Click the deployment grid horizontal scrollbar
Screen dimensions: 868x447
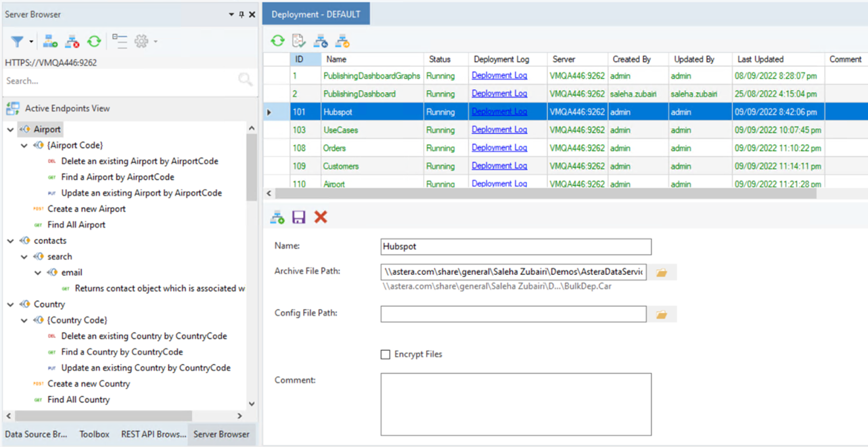pos(541,194)
